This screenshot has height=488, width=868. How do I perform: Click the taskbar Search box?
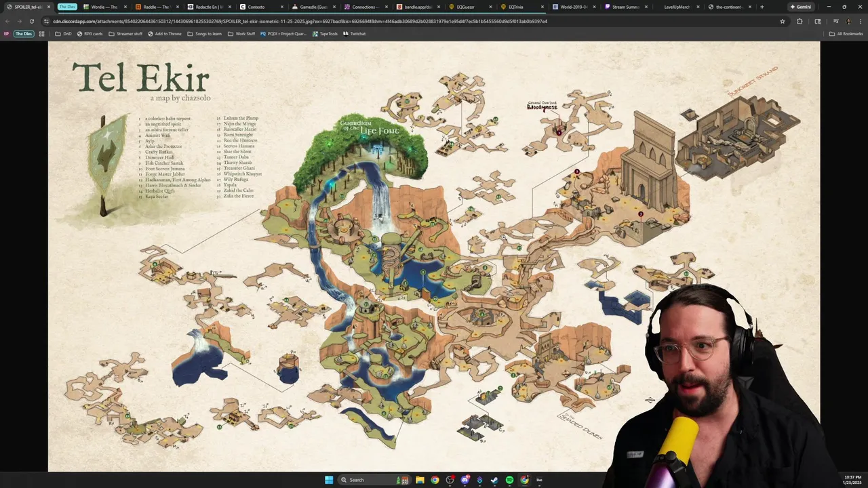tap(374, 480)
